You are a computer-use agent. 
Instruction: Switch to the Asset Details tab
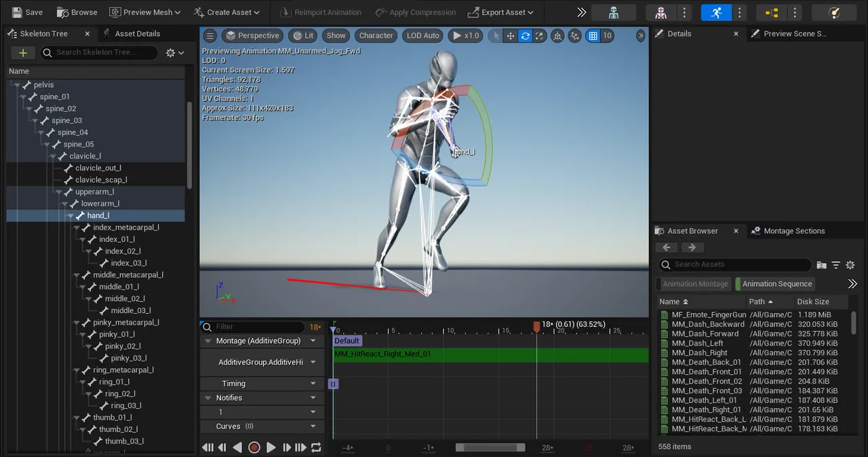click(137, 34)
